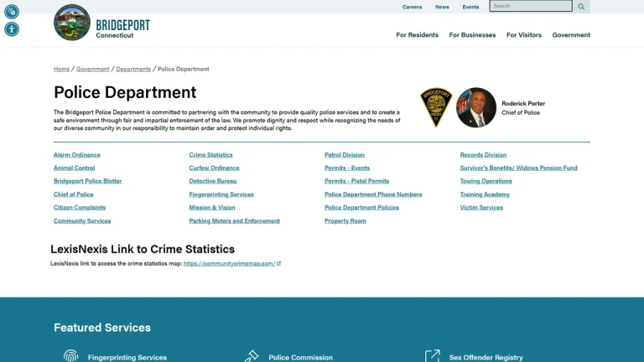
Task: Click Chief Roderick Porter's photo
Action: tap(476, 107)
